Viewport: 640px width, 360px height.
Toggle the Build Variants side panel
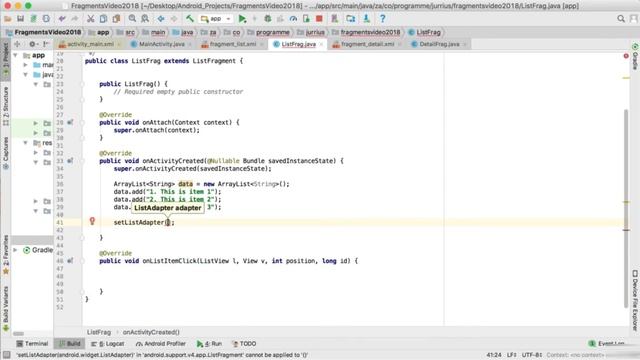6,308
